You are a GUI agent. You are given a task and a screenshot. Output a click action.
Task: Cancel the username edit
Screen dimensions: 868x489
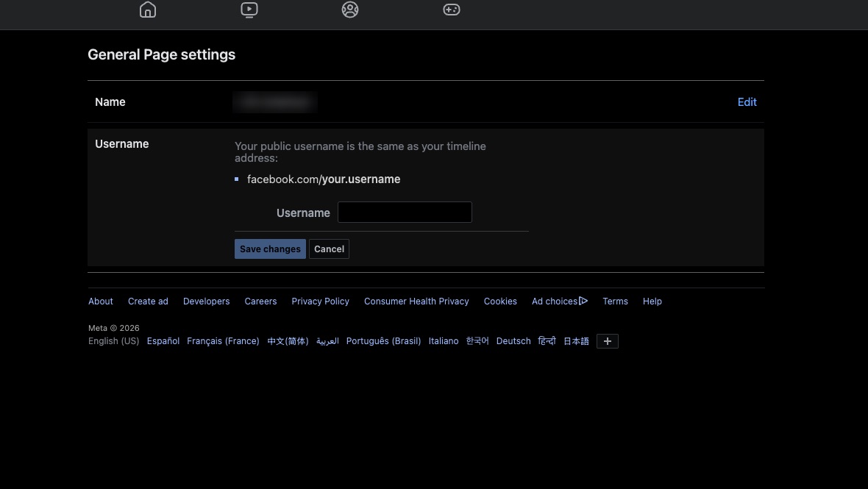329,249
